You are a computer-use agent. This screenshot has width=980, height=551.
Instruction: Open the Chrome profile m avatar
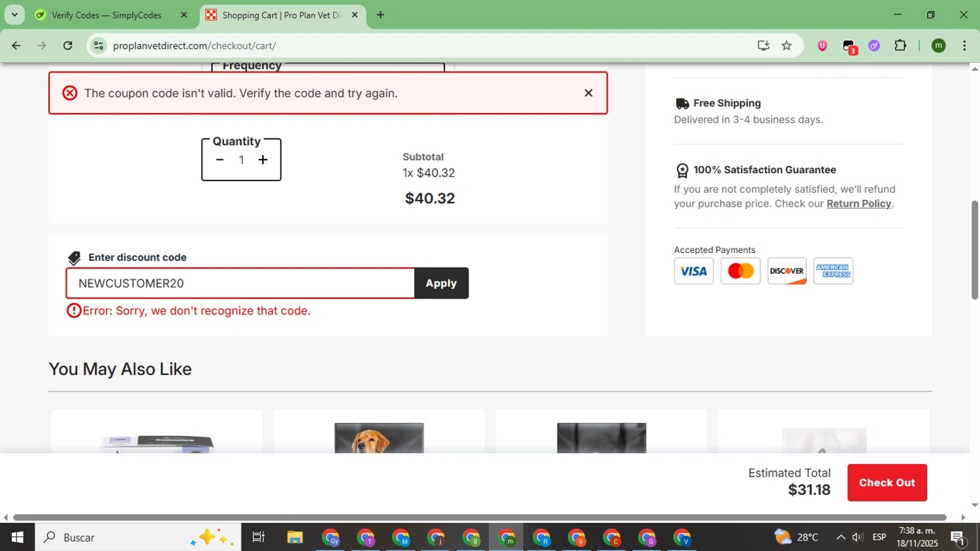pos(938,45)
